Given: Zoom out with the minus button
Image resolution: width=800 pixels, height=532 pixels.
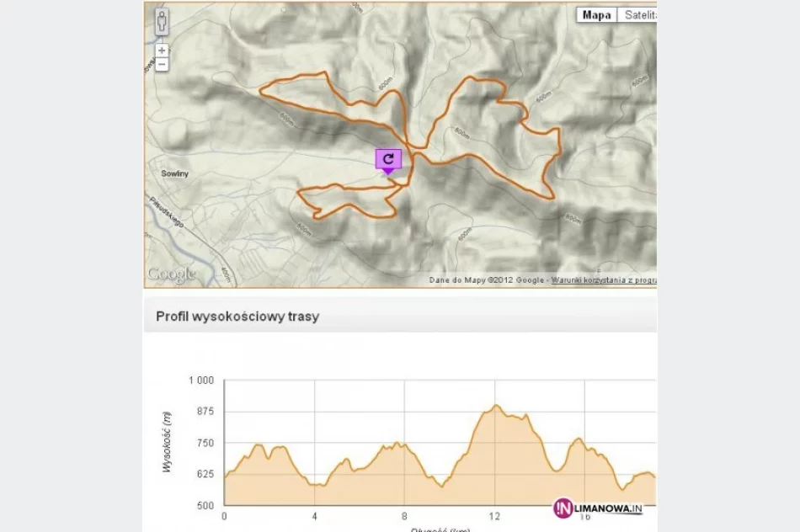Looking at the screenshot, I should pos(162,64).
